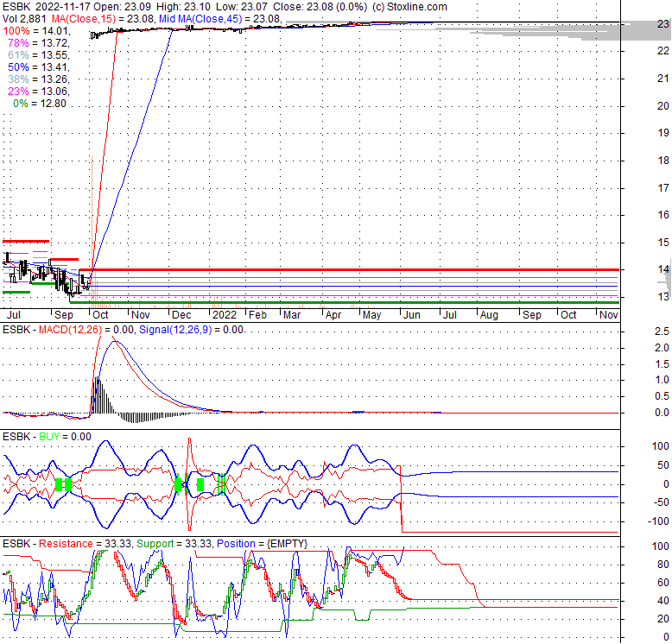Image resolution: width=672 pixels, height=644 pixels.
Task: Click the -100 tick on BUY scale
Action: pos(658,521)
